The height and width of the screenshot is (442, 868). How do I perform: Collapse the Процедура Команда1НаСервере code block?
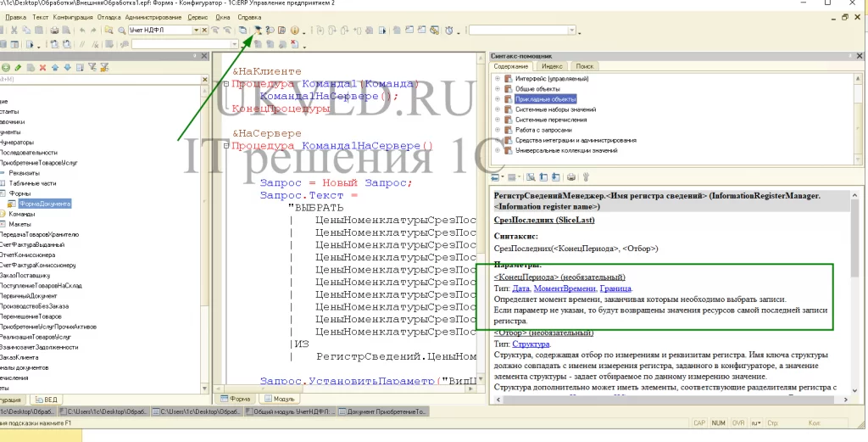pos(225,146)
